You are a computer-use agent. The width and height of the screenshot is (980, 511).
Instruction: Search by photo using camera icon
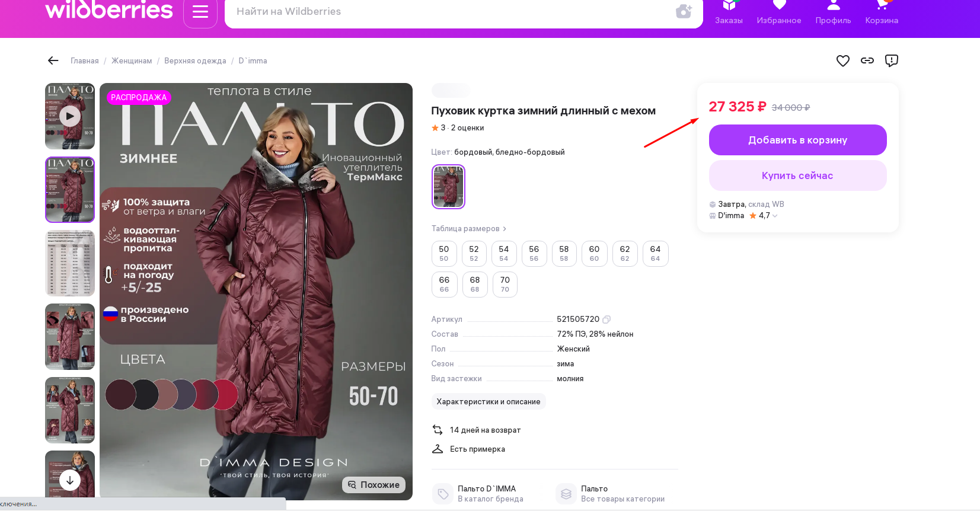tap(684, 11)
